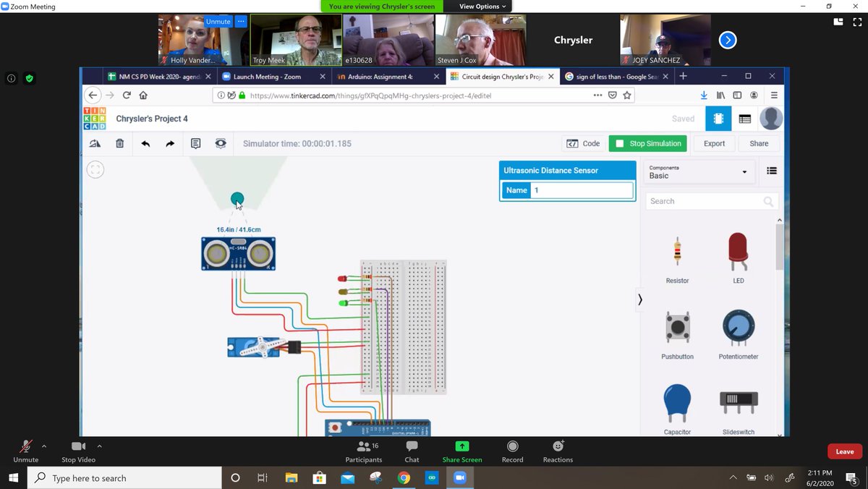This screenshot has height=489, width=868.
Task: Click the servo motor component
Action: 264,347
